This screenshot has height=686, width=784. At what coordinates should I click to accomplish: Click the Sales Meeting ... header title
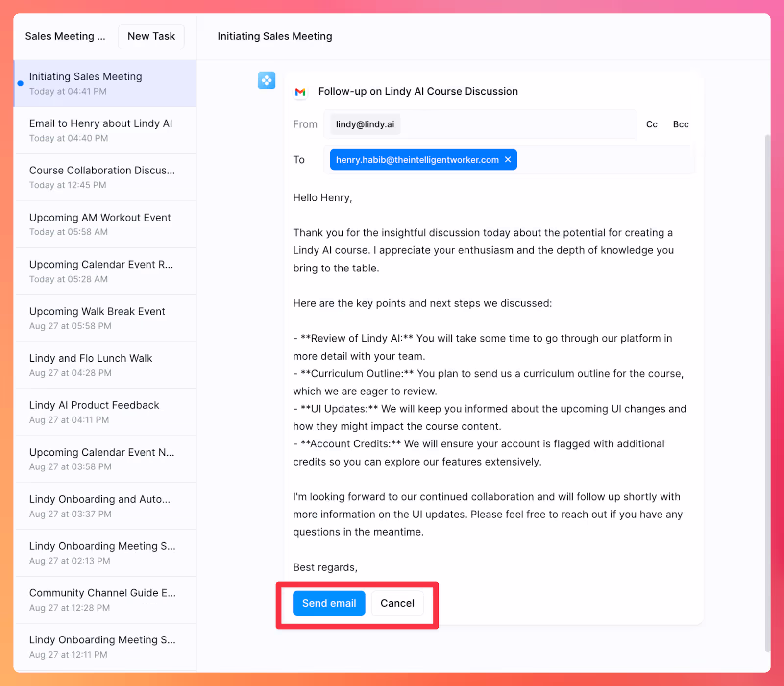click(65, 36)
